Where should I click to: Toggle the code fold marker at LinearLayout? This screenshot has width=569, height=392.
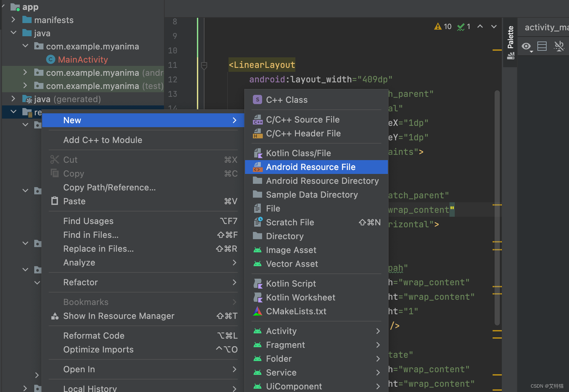pos(204,66)
